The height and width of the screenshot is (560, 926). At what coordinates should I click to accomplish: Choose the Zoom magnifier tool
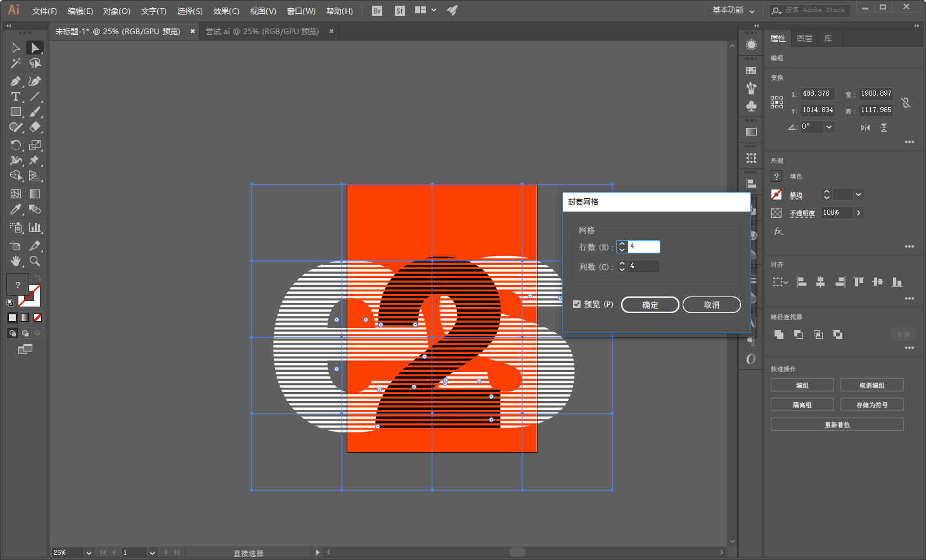[x=35, y=261]
